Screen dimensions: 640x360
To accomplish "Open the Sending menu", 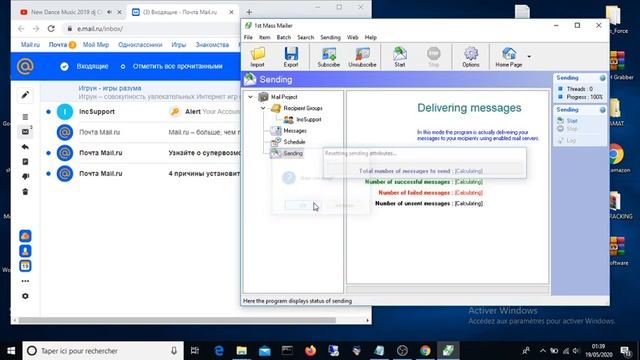I will pos(330,37).
